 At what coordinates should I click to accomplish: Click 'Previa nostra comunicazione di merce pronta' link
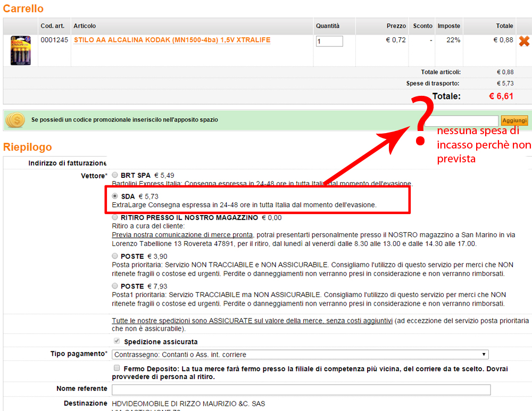[x=182, y=235]
